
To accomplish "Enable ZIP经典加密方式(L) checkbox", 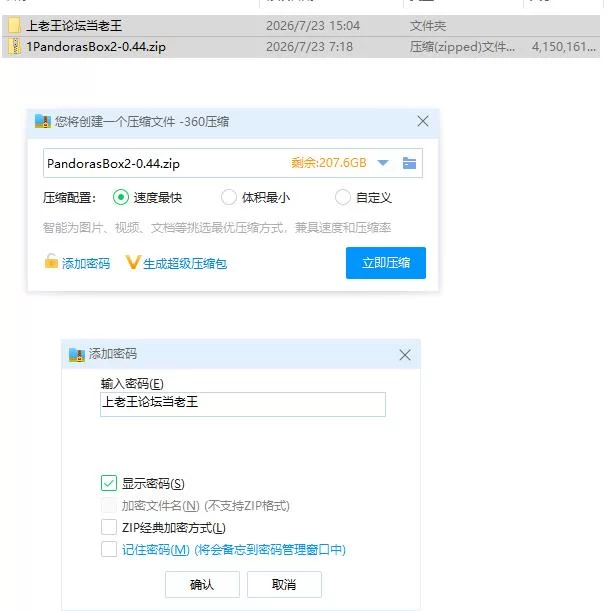I will pyautogui.click(x=109, y=527).
